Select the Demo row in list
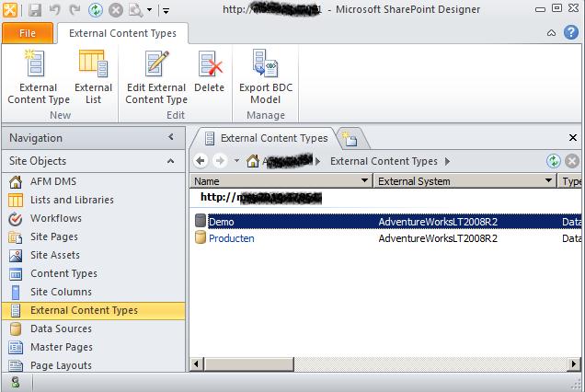This screenshot has width=585, height=392. (222, 222)
